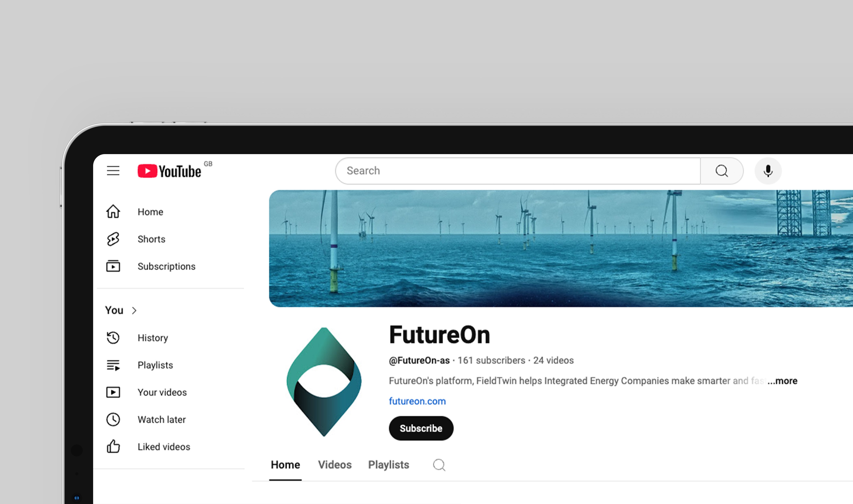The width and height of the screenshot is (853, 504).
Task: Open watch History
Action: (x=153, y=338)
